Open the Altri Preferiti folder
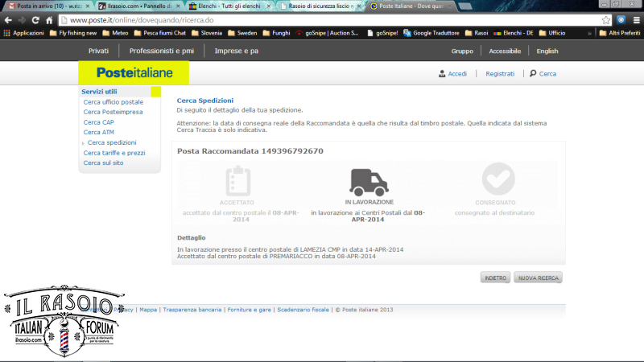Image resolution: width=644 pixels, height=362 pixels. (x=620, y=33)
